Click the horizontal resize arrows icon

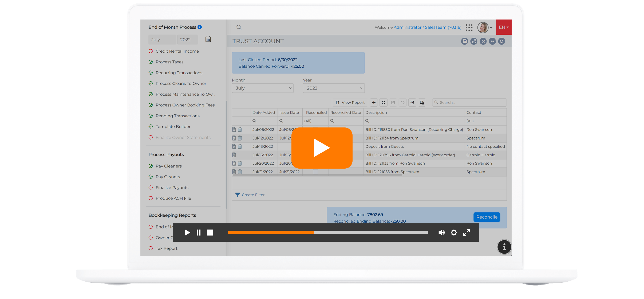[492, 41]
